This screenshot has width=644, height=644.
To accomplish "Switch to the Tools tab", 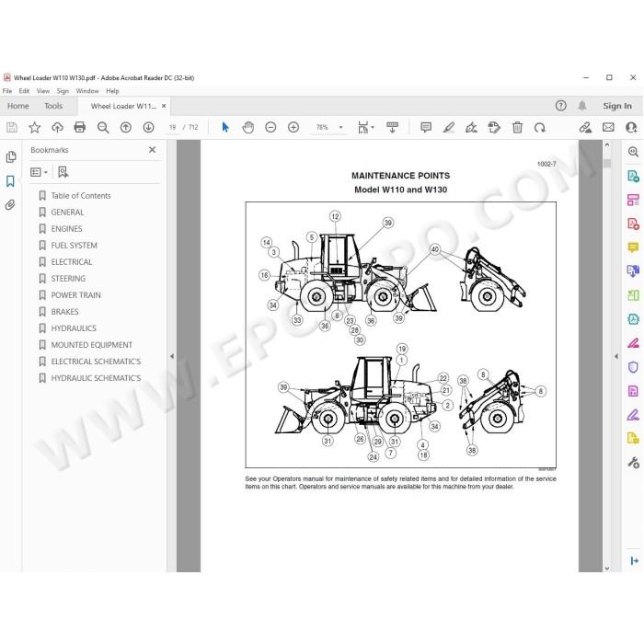I will point(53,106).
